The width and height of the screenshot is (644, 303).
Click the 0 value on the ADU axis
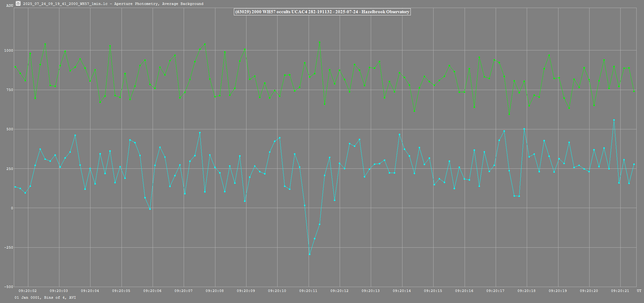point(12,208)
